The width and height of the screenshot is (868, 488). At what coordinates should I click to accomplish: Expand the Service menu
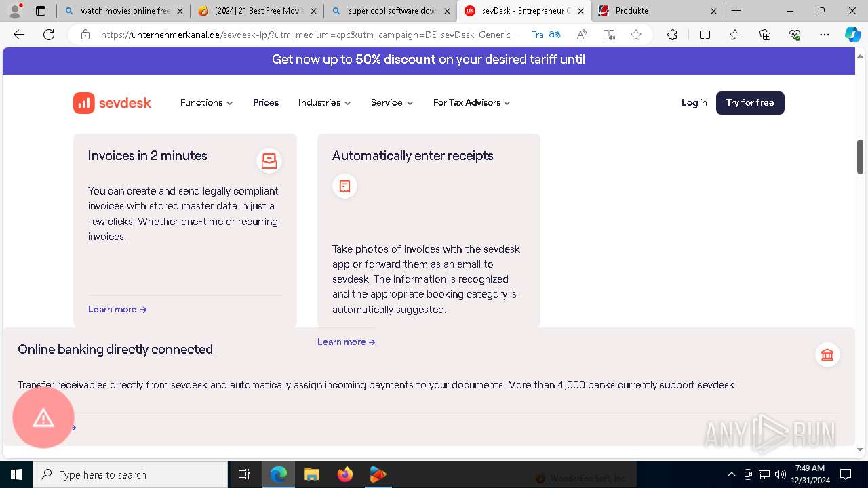pyautogui.click(x=392, y=103)
